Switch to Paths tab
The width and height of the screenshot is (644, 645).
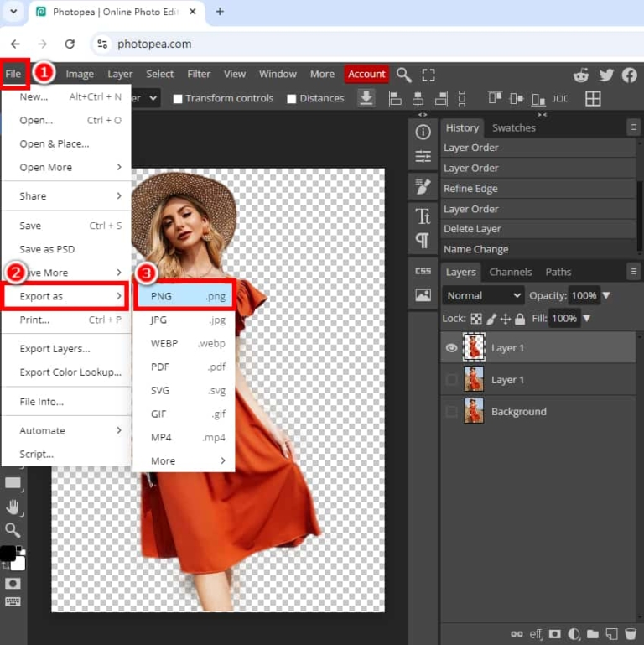coord(558,272)
